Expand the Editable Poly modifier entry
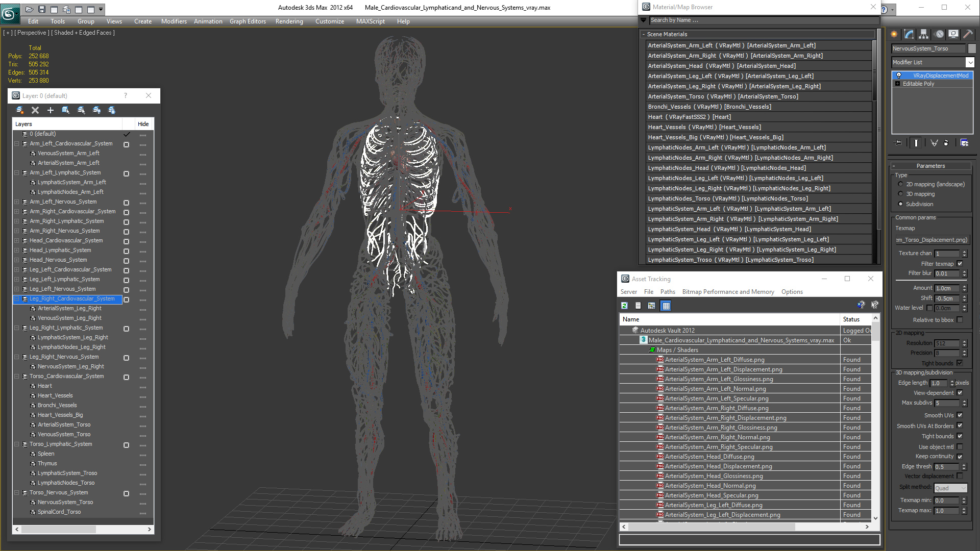This screenshot has height=551, width=980. coord(897,84)
